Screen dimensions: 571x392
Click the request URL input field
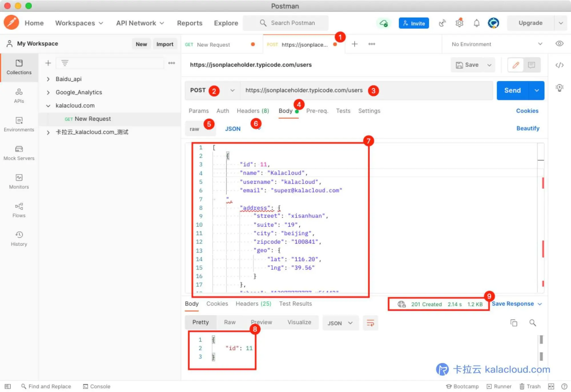(x=367, y=91)
